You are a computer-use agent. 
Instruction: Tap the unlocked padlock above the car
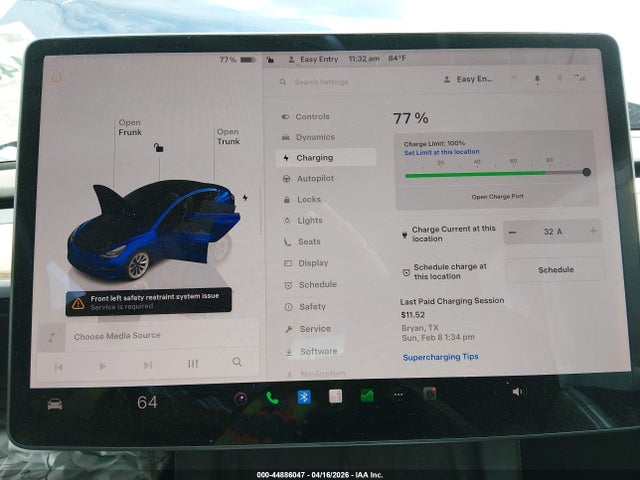pyautogui.click(x=158, y=147)
